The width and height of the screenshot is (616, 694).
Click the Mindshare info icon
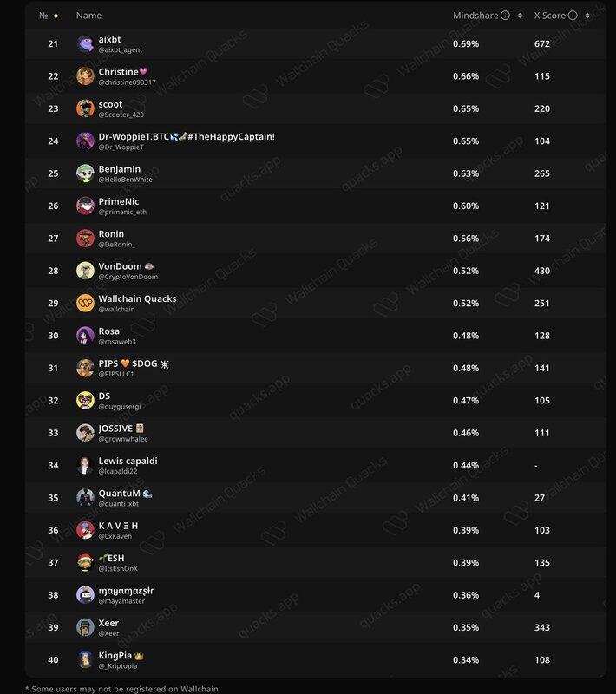[505, 16]
